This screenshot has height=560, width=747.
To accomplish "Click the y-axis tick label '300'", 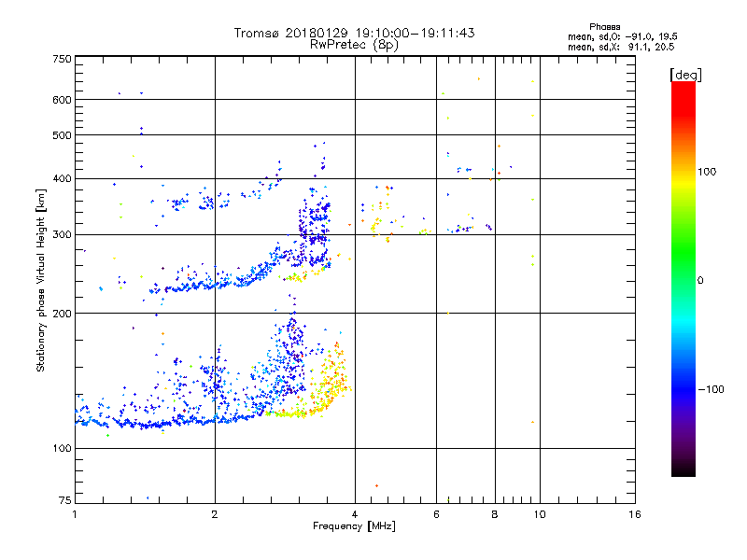I will 62,235.
